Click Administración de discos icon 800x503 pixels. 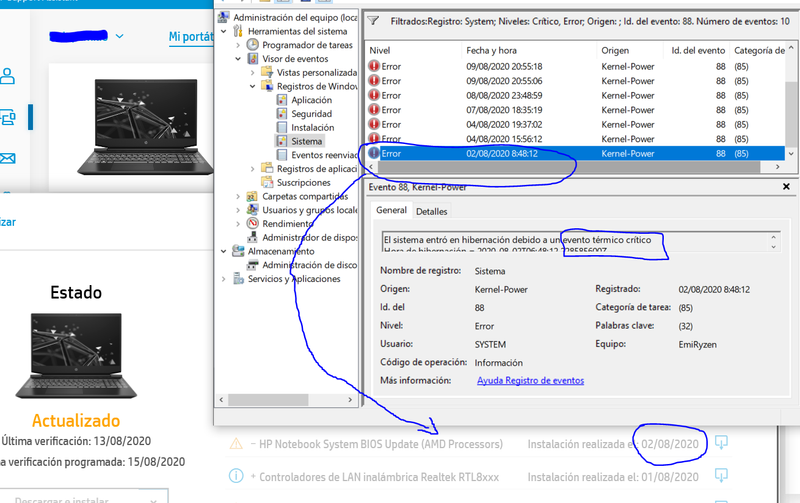pyautogui.click(x=252, y=265)
